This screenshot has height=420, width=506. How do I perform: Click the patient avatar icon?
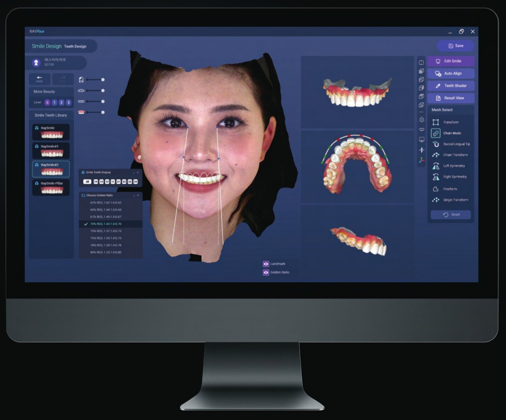point(36,63)
